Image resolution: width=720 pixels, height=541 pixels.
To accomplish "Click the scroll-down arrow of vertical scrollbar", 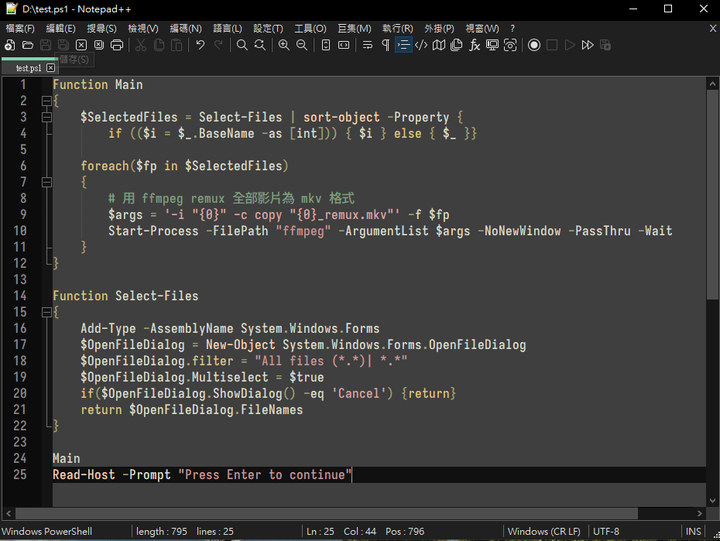I will pyautogui.click(x=712, y=501).
